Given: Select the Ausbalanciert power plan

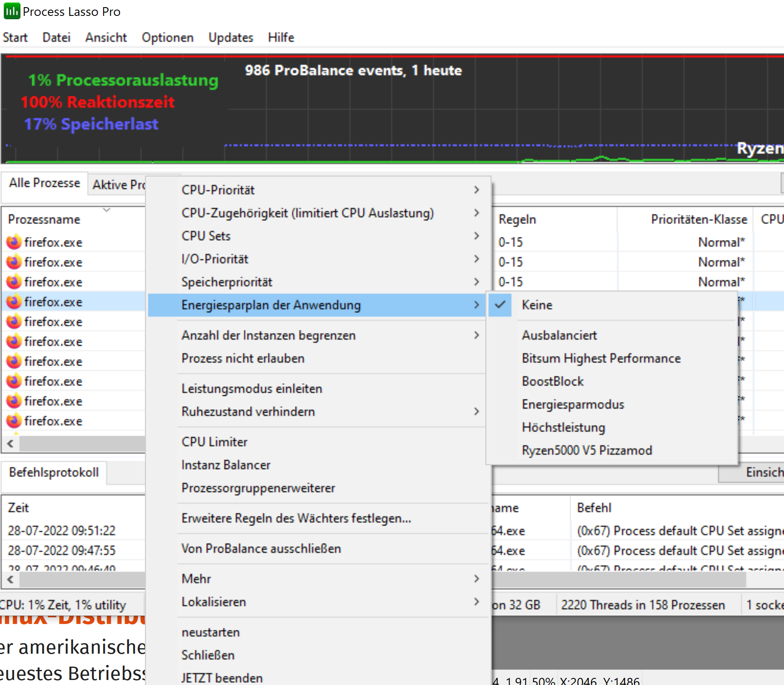Looking at the screenshot, I should 612,335.
